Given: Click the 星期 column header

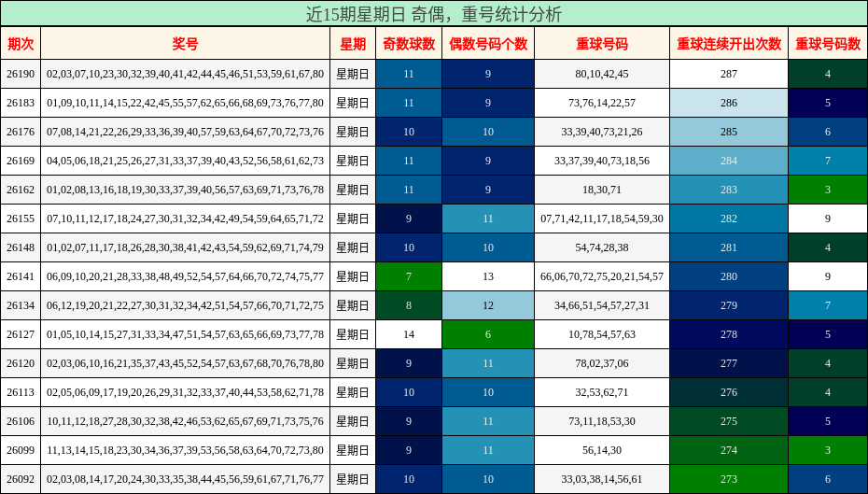Looking at the screenshot, I should point(353,44).
